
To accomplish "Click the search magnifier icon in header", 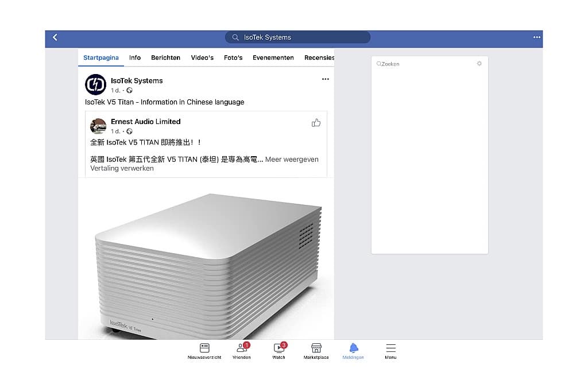I will (x=235, y=37).
